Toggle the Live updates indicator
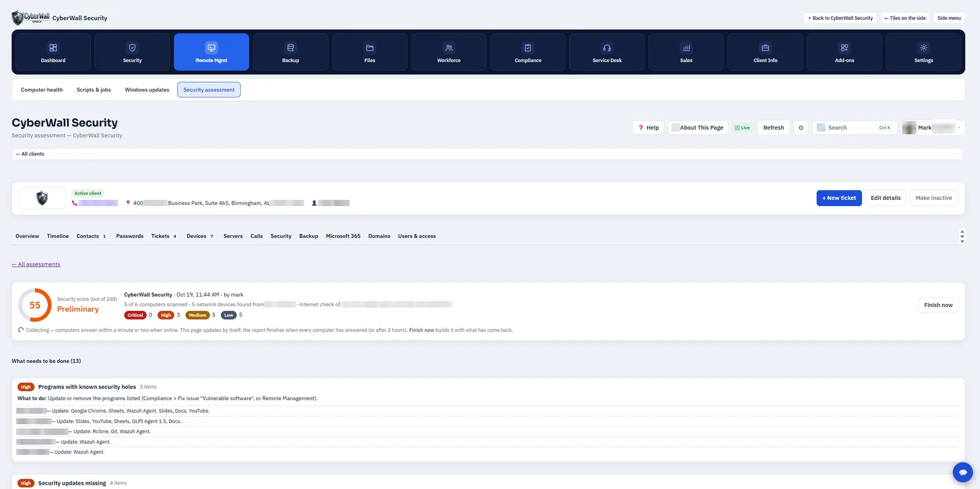Image resolution: width=980 pixels, height=489 pixels. click(743, 128)
